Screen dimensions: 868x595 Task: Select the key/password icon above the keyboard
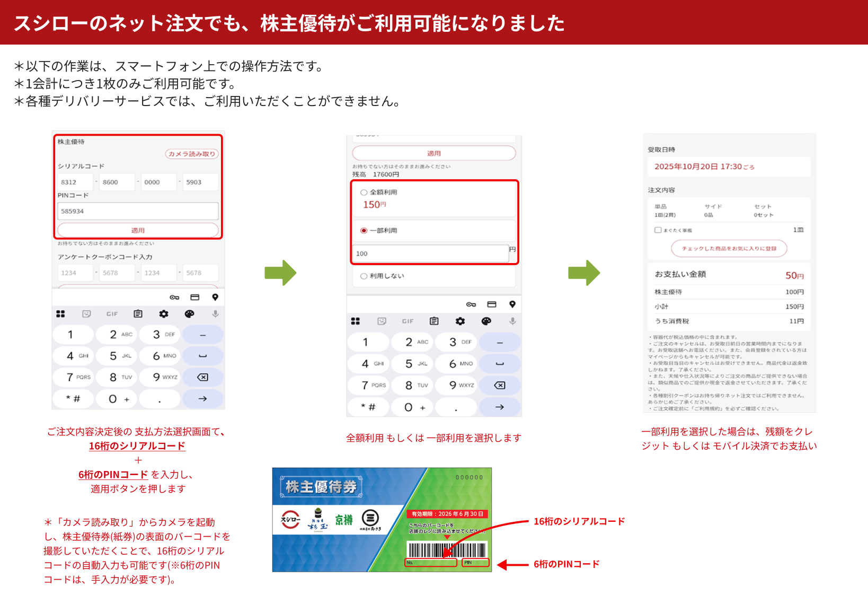click(x=174, y=297)
